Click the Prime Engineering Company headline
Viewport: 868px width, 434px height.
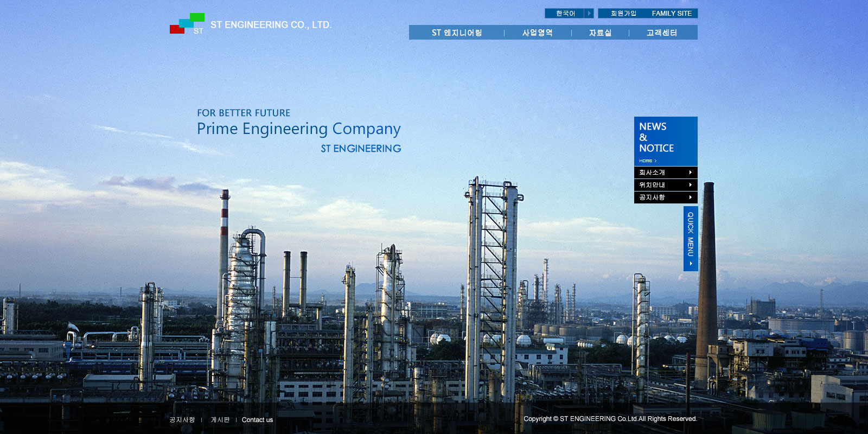tap(299, 129)
